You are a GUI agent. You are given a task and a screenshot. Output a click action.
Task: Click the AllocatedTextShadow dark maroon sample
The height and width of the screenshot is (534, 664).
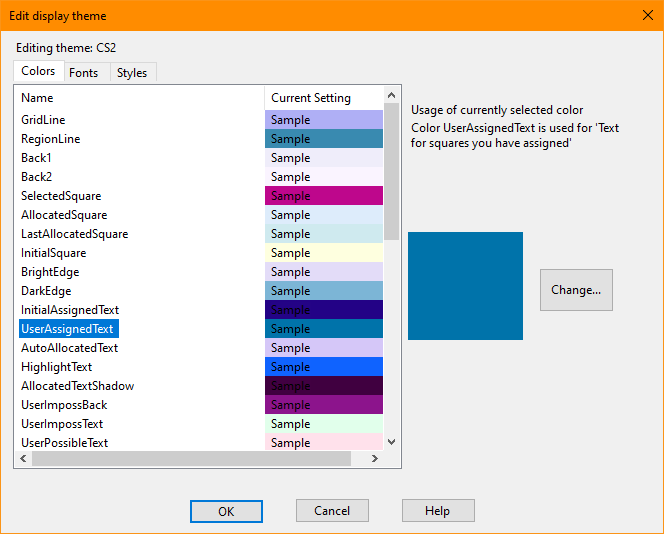coord(324,386)
